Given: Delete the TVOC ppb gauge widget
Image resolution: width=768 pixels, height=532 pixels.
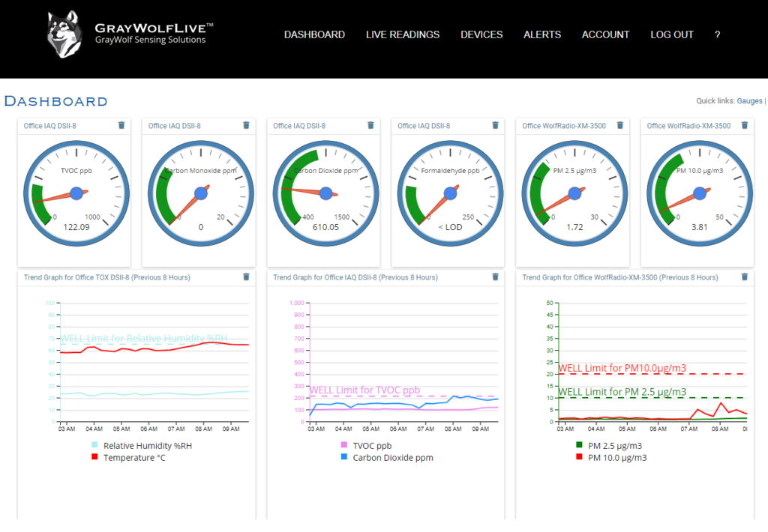Looking at the screenshot, I should tap(121, 125).
